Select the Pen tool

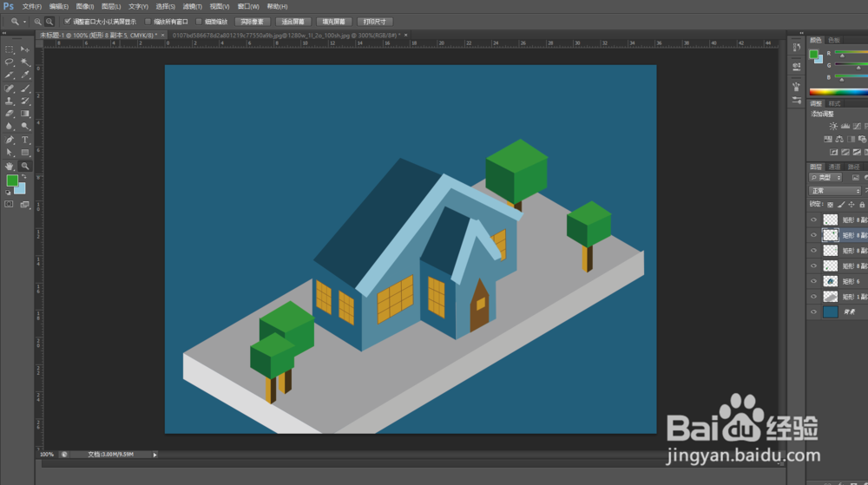[x=10, y=140]
